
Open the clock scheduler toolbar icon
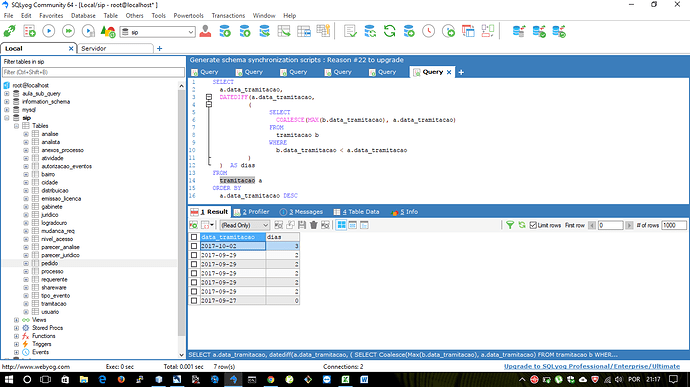428,31
